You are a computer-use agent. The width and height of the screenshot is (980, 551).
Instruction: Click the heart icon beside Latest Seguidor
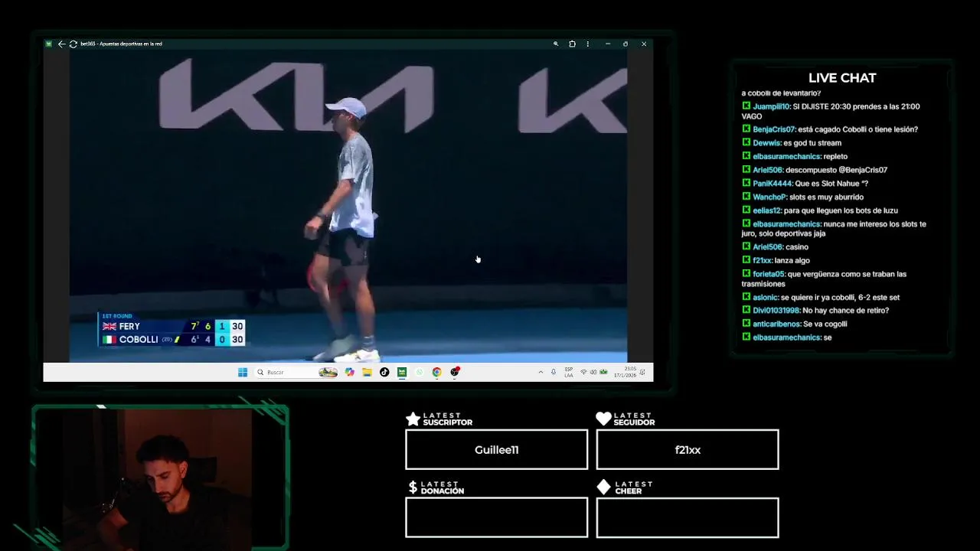point(603,419)
